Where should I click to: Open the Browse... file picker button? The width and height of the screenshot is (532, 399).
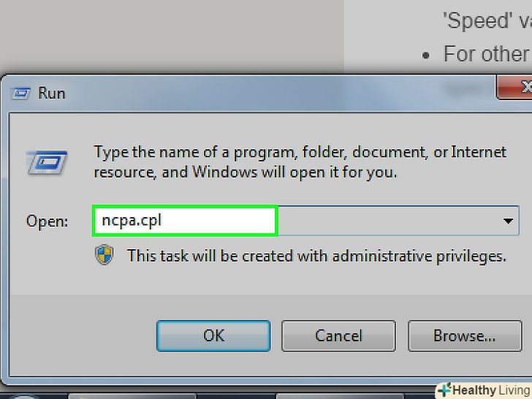tap(464, 335)
